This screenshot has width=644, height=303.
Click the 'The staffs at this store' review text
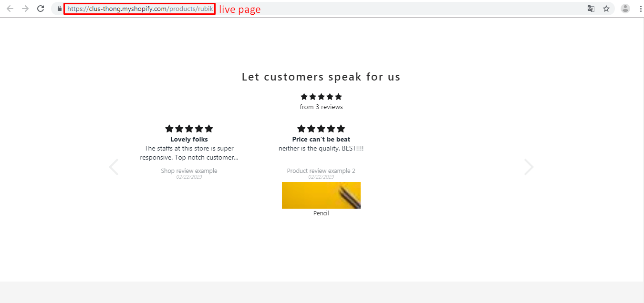click(189, 153)
